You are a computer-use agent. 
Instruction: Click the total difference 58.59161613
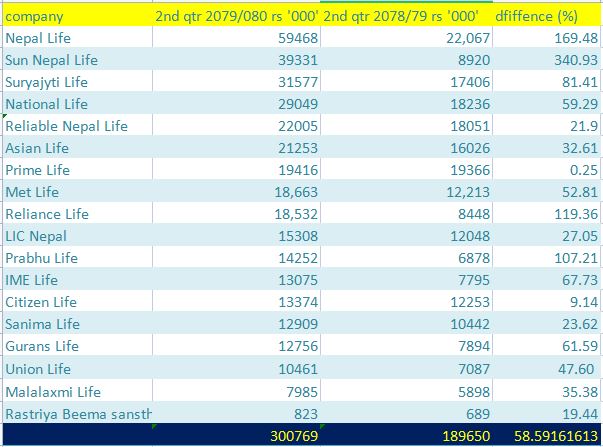click(546, 435)
